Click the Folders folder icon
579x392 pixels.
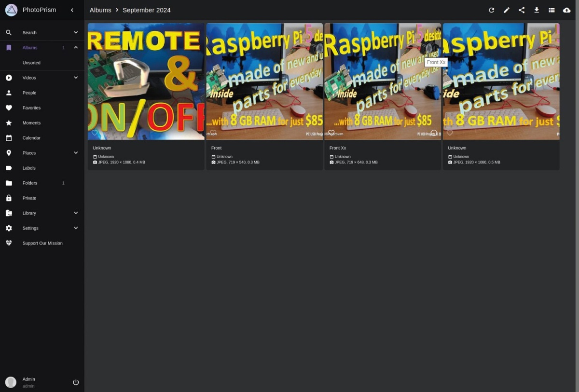click(9, 183)
